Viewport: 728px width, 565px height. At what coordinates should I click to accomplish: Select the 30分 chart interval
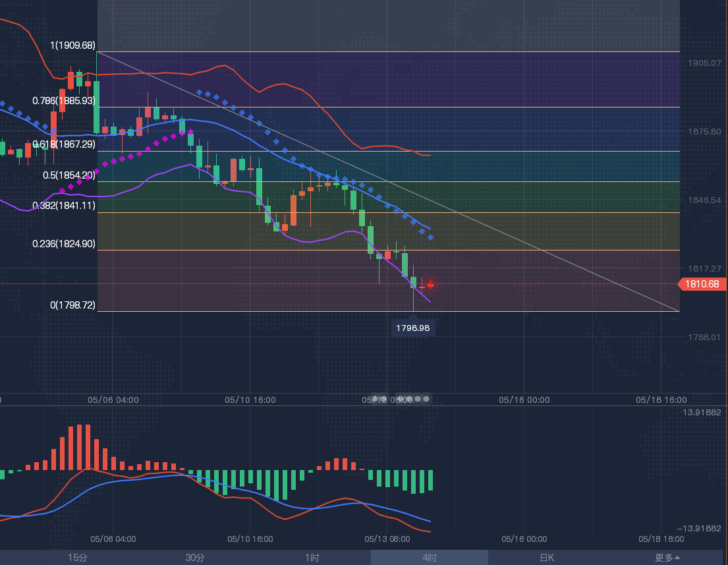pyautogui.click(x=194, y=558)
